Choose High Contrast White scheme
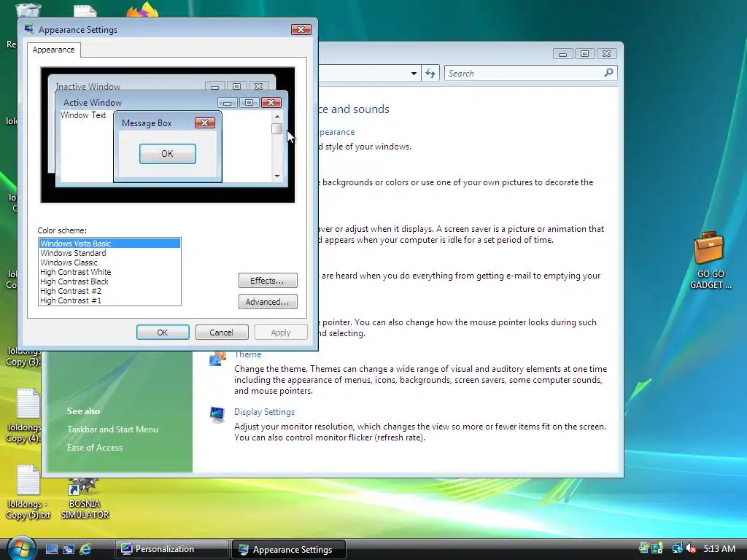747x560 pixels. click(109, 272)
